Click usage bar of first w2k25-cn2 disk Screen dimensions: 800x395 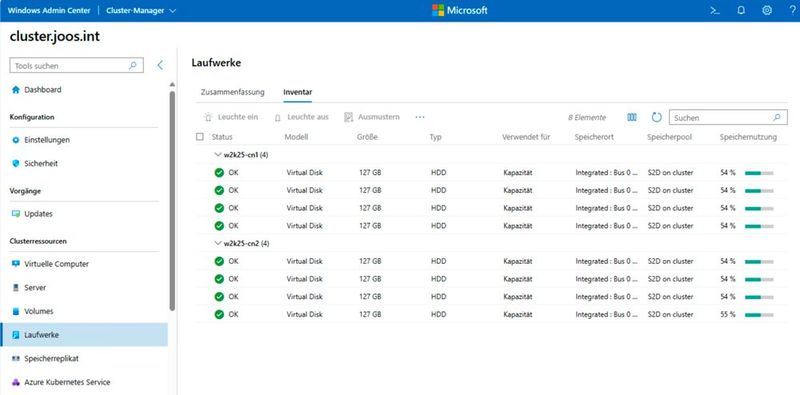(x=759, y=262)
